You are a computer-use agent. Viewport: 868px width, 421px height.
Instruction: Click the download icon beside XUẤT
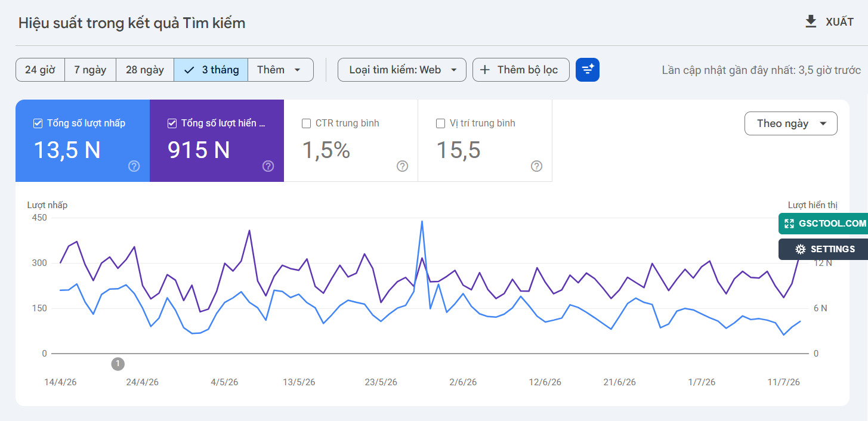(x=811, y=22)
